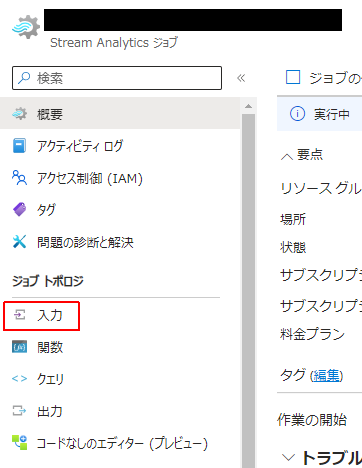Viewport: 362px width, 468px height.
Task: Click the sidebar scrollbar up arrow
Action: click(x=248, y=106)
